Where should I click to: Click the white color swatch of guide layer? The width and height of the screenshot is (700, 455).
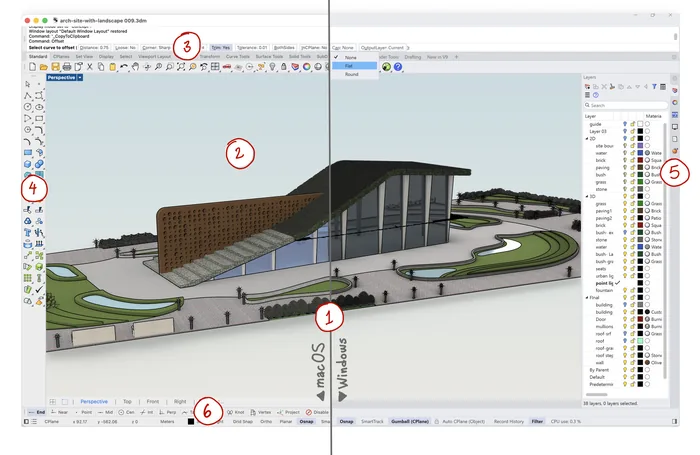pos(640,124)
